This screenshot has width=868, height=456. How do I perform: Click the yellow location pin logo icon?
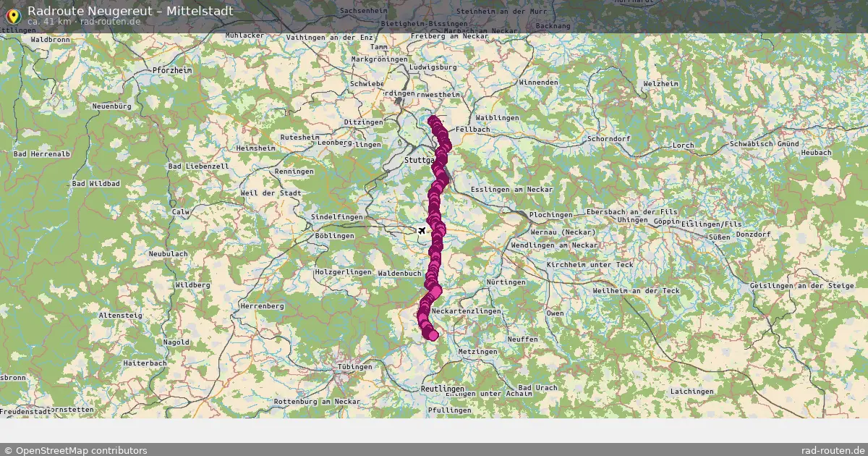click(12, 14)
